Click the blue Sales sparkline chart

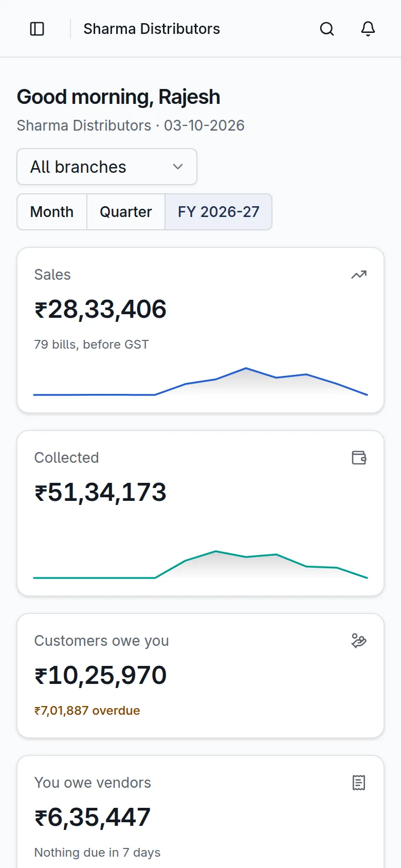tap(200, 382)
